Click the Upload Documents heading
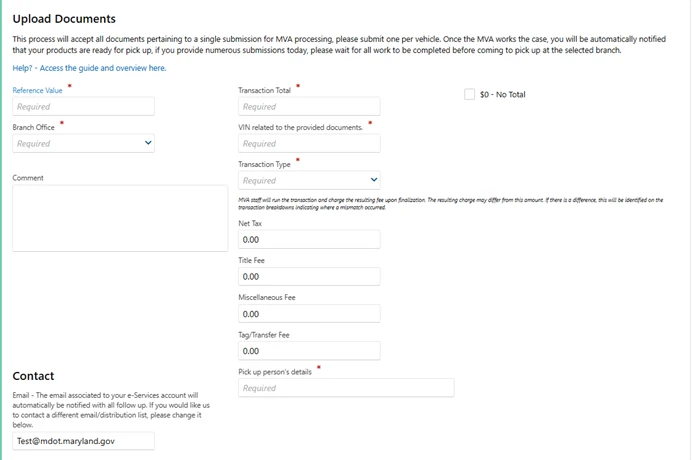The image size is (692, 460). (64, 19)
